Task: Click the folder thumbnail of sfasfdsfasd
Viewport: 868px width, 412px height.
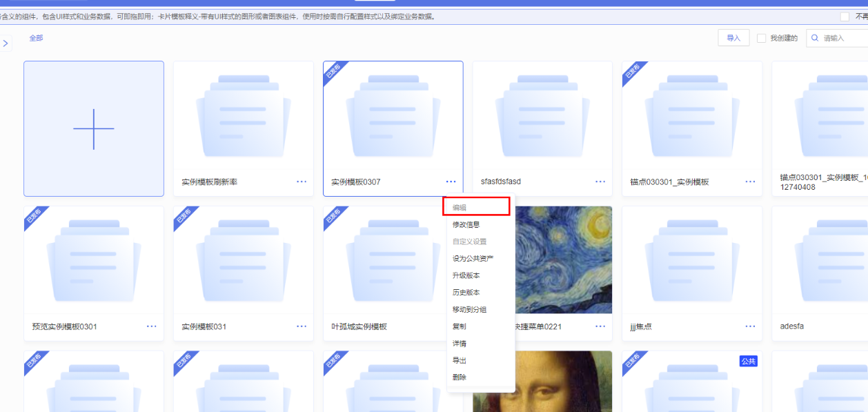Action: coord(542,116)
